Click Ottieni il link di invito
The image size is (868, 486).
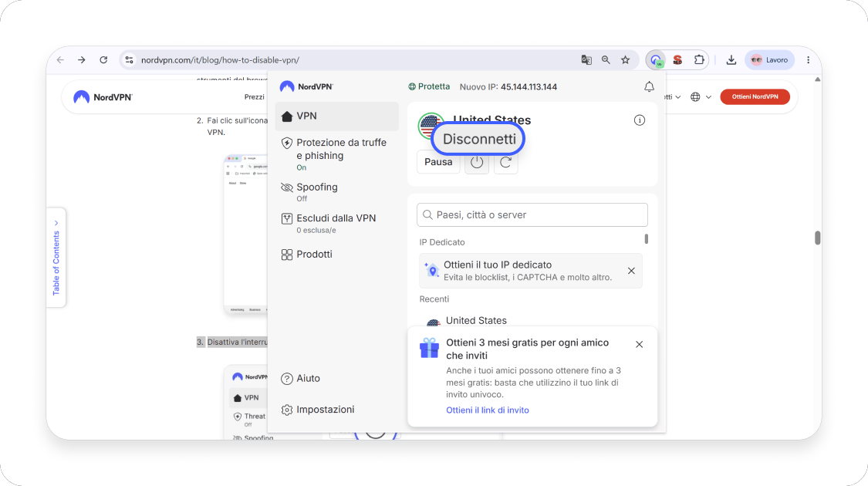tap(487, 410)
